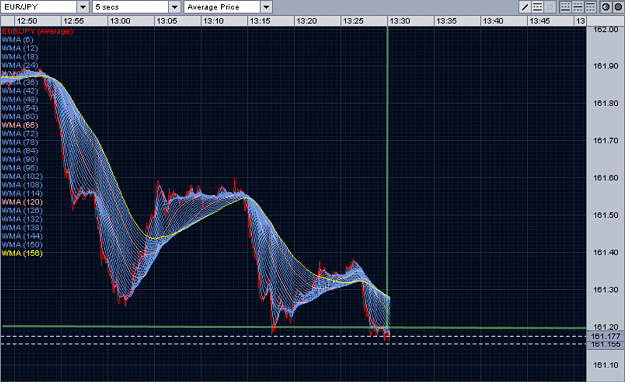
Task: Click the WMA (72) legend entry
Action: coord(20,134)
